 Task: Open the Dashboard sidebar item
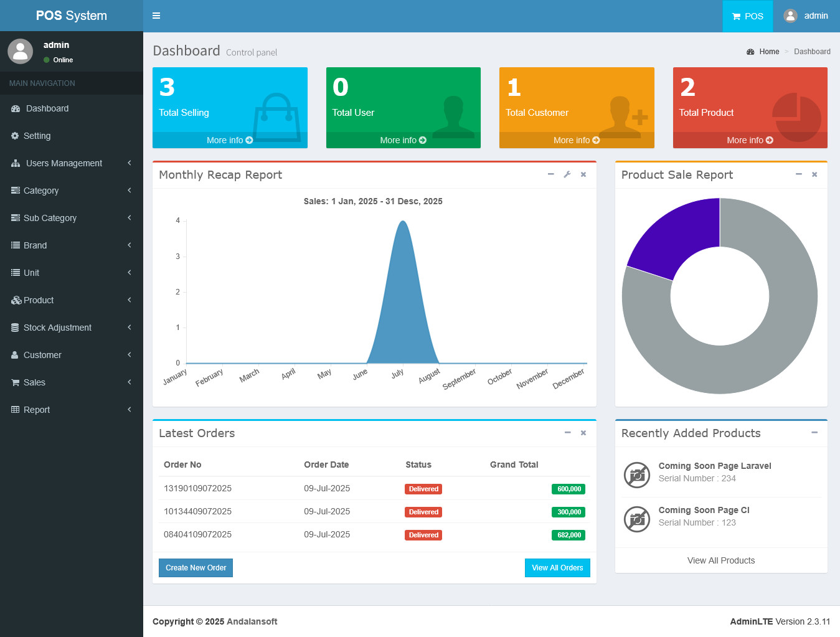[x=47, y=108]
